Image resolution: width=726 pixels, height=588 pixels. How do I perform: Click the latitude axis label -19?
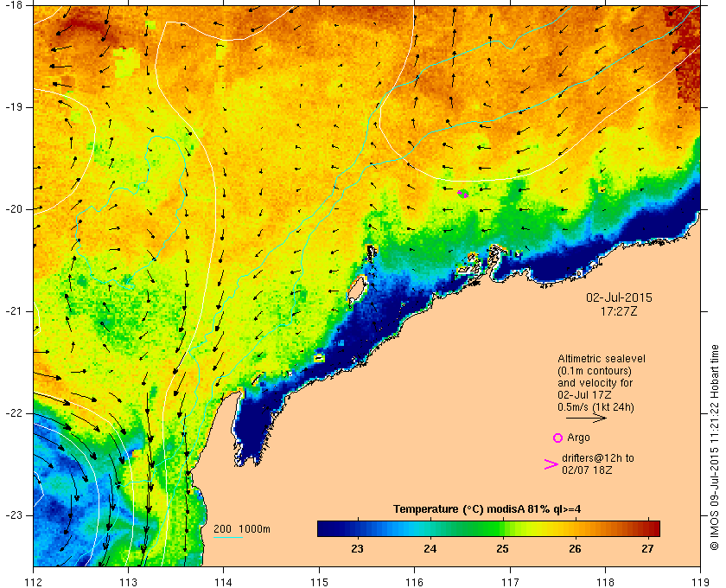13,107
